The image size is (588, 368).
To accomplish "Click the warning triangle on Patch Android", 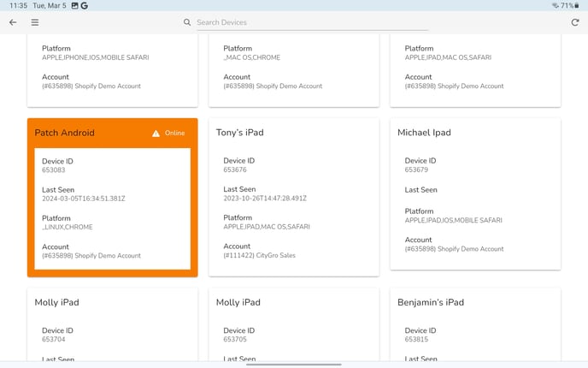I will (156, 134).
